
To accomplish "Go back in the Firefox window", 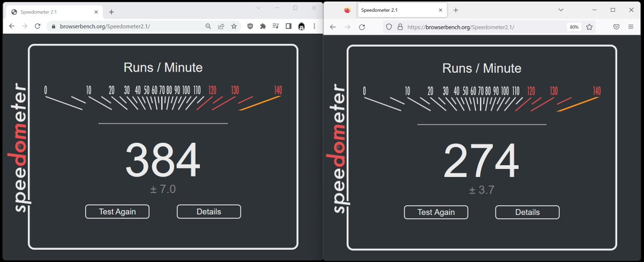I will (x=333, y=27).
